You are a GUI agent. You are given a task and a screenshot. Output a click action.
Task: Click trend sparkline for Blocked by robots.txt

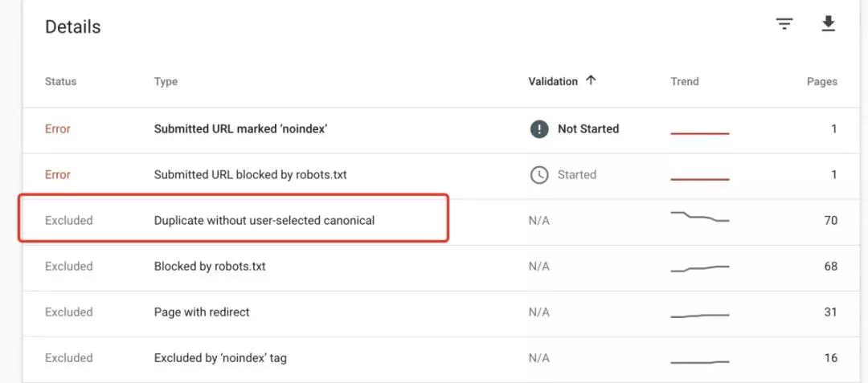pyautogui.click(x=700, y=269)
